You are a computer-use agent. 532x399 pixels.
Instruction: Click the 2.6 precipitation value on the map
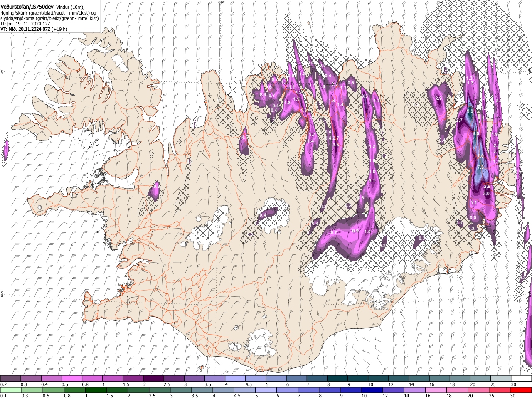336,145
